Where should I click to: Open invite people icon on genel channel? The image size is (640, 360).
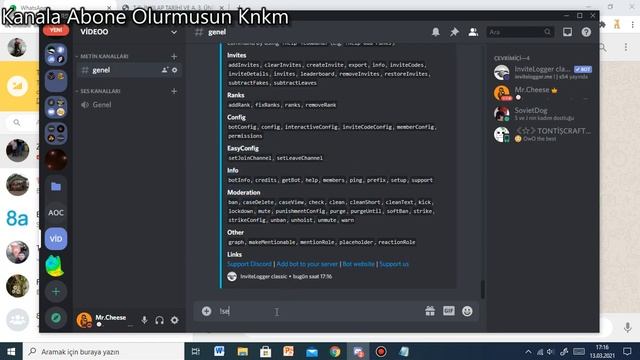[x=164, y=70]
